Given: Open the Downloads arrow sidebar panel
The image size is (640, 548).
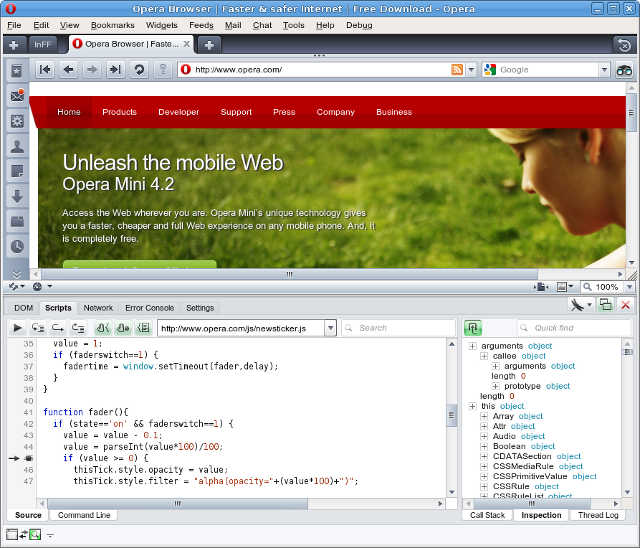Looking at the screenshot, I should (x=17, y=196).
